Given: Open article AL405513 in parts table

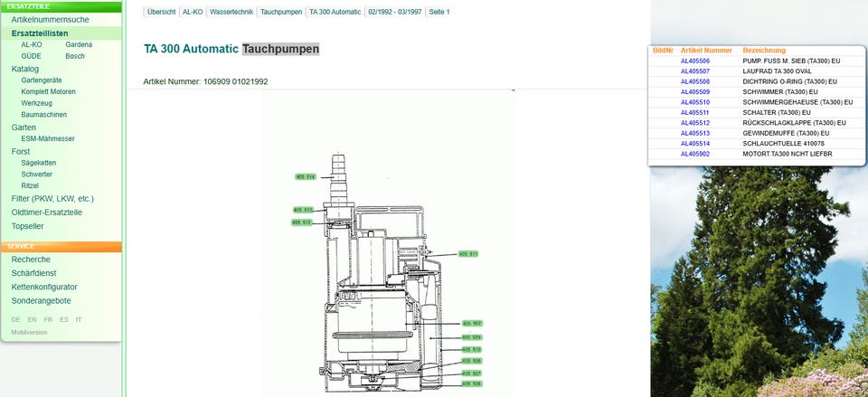Looking at the screenshot, I should (x=694, y=134).
